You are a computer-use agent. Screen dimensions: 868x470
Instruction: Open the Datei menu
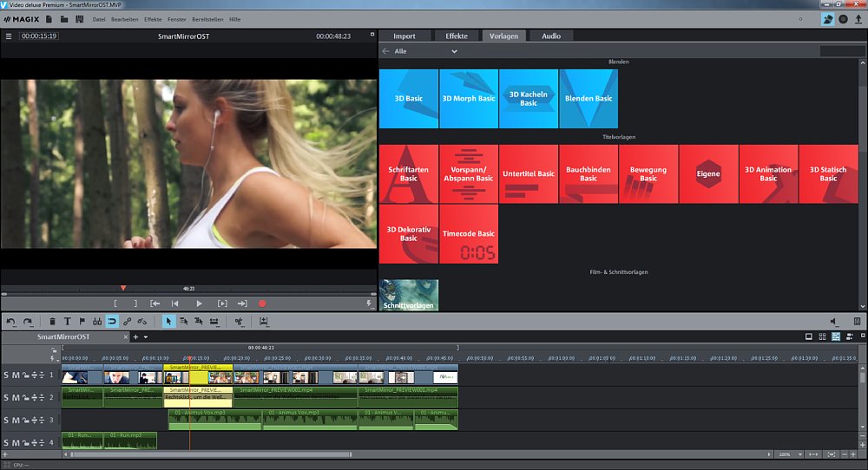tap(99, 19)
